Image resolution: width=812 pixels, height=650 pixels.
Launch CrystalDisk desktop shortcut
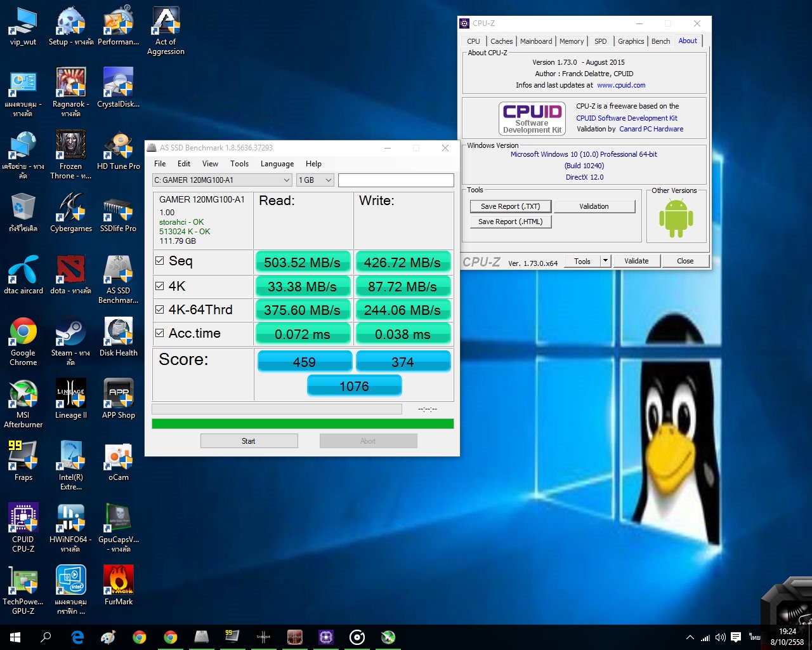coord(119,88)
